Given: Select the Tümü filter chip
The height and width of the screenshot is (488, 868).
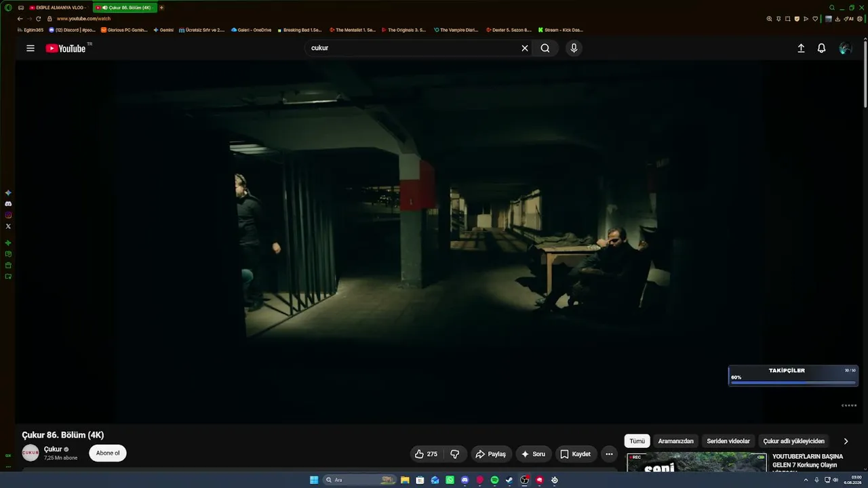Looking at the screenshot, I should (x=637, y=441).
